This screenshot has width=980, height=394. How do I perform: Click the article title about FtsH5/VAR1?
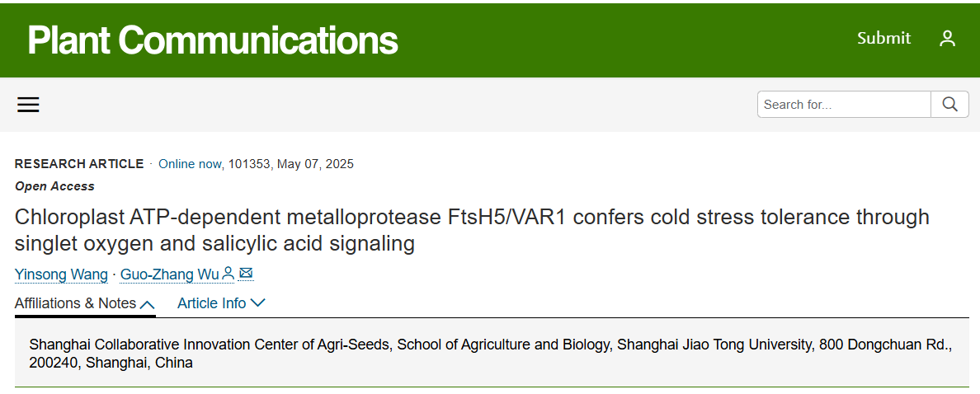472,230
